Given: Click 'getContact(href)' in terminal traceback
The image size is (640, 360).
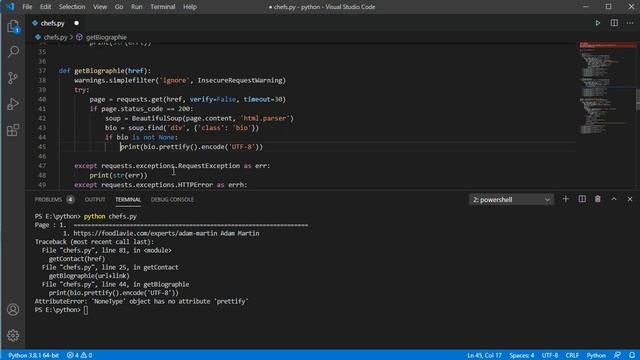Looking at the screenshot, I should 77,259.
